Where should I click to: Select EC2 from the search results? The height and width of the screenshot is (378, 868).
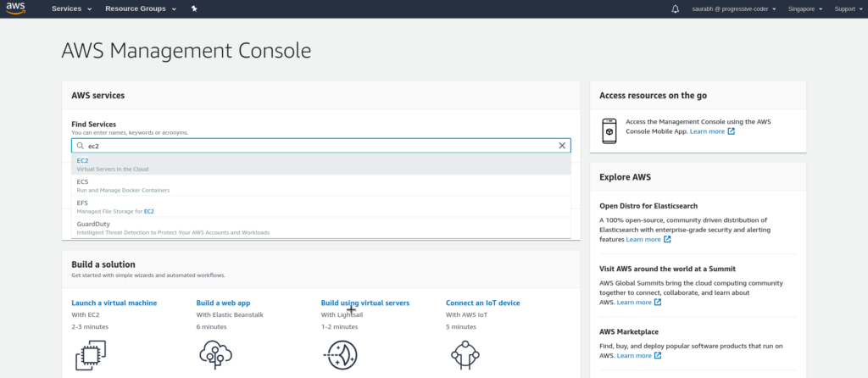point(321,164)
